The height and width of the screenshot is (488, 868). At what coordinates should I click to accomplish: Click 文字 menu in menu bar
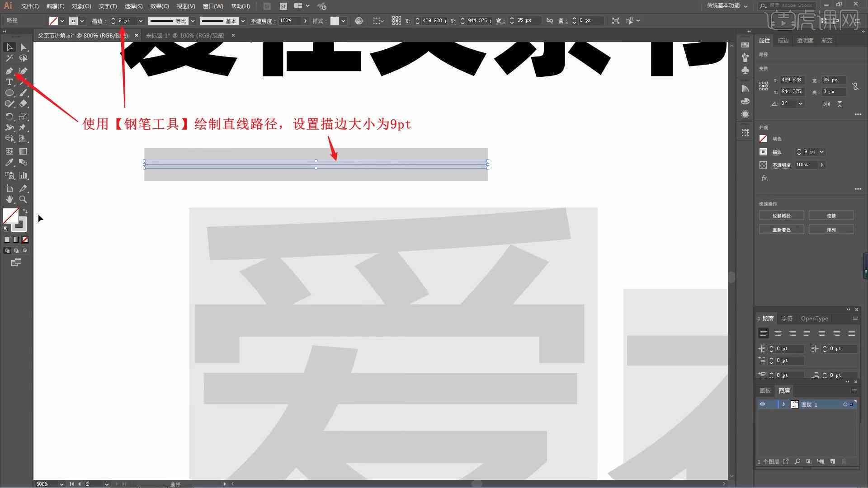107,6
